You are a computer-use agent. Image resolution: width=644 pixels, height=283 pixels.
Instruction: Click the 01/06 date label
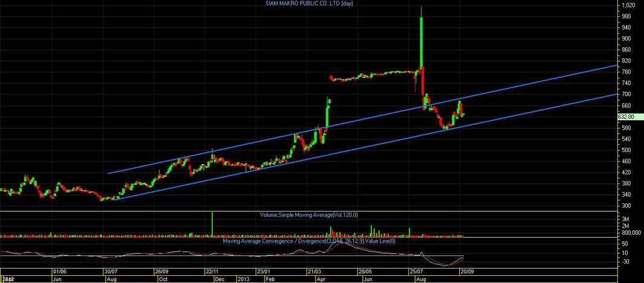click(60, 272)
